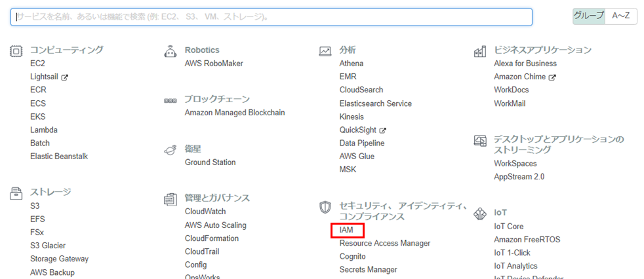
Task: Open Lambda service
Action: (43, 130)
